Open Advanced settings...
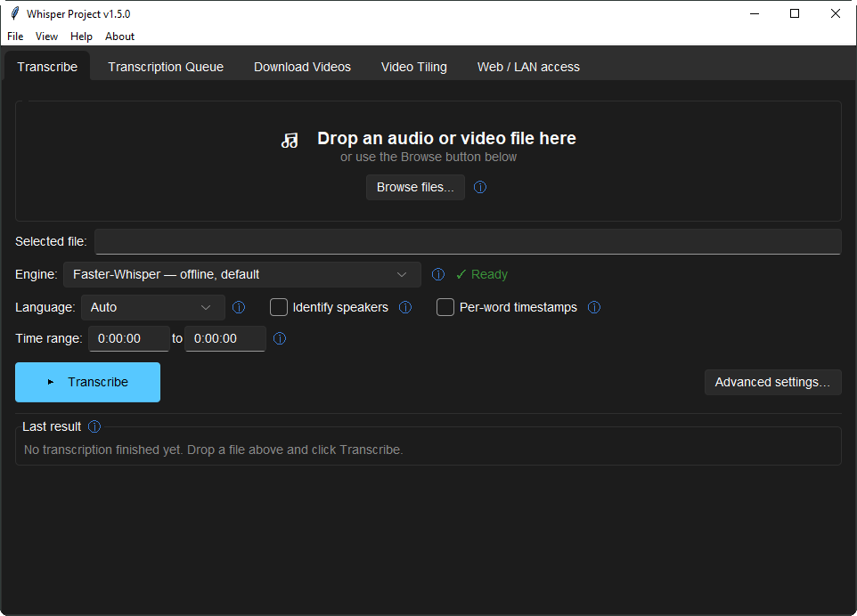 pyautogui.click(x=772, y=382)
